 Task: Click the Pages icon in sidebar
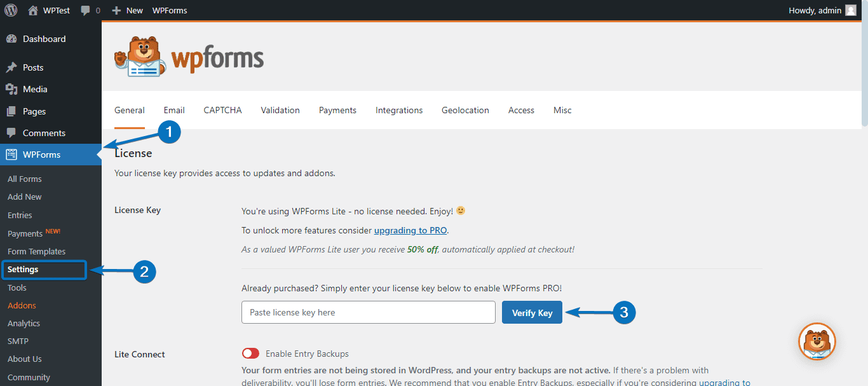point(11,111)
